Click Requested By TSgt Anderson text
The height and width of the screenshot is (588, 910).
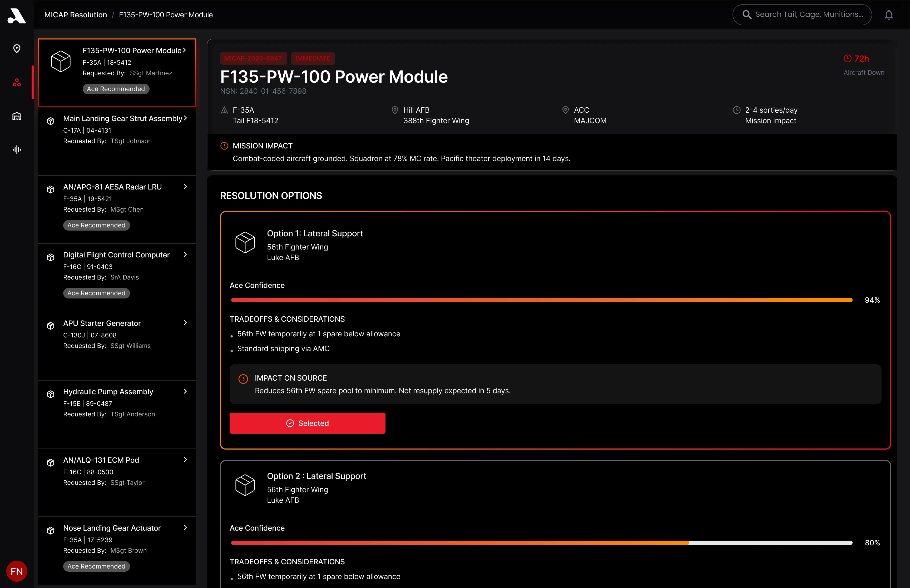click(109, 414)
